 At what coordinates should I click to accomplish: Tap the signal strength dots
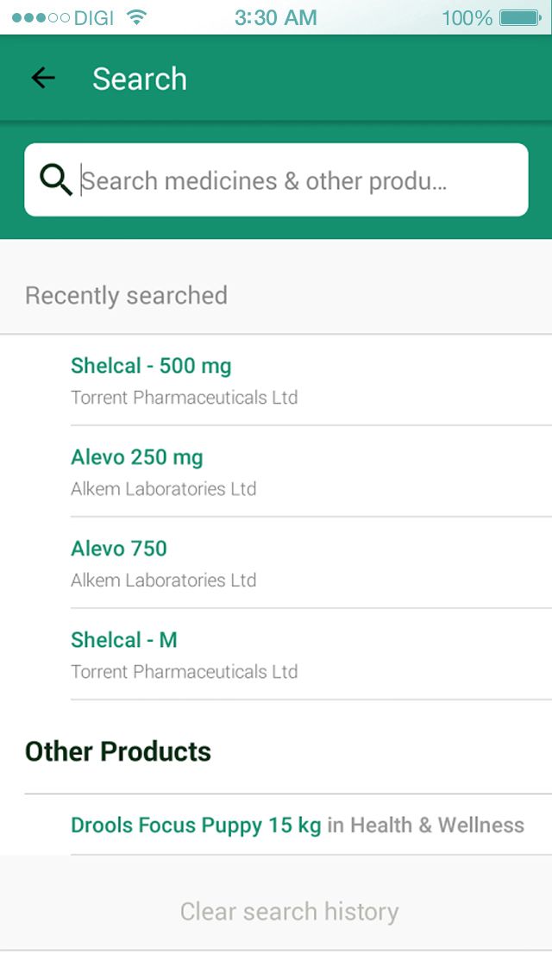coord(41,17)
